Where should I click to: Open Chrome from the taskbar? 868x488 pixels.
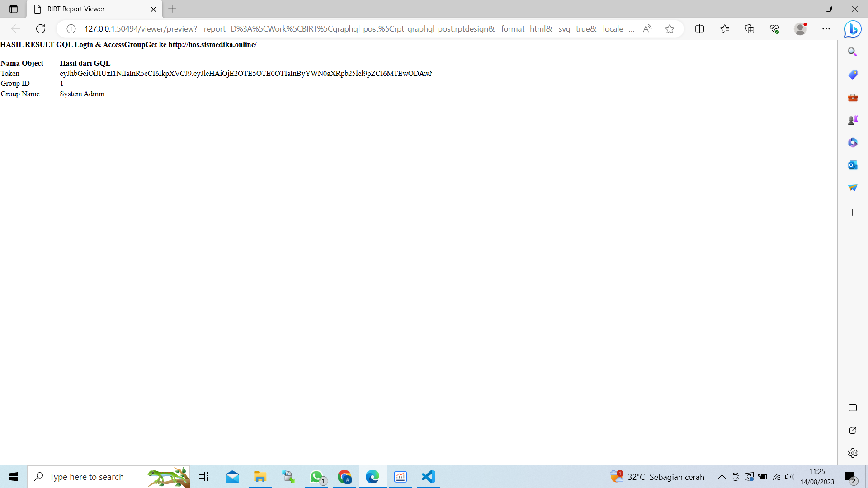[x=344, y=477]
